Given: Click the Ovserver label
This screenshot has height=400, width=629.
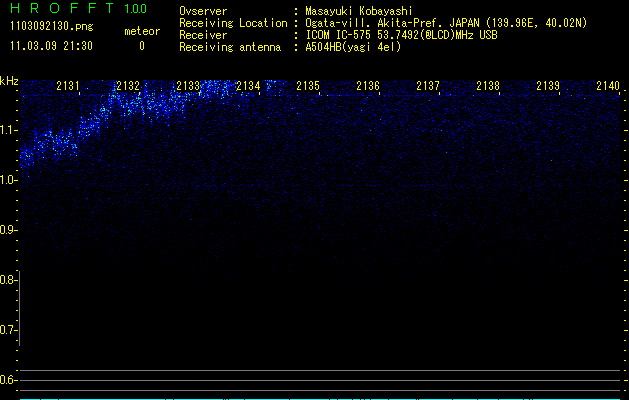Looking at the screenshot, I should tap(203, 11).
